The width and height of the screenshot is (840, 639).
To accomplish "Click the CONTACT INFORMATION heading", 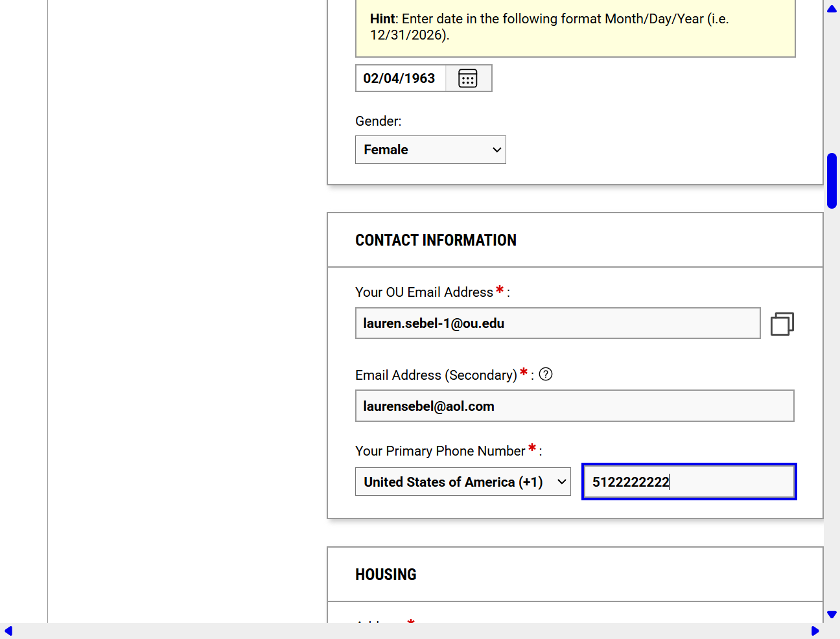I will tap(436, 240).
